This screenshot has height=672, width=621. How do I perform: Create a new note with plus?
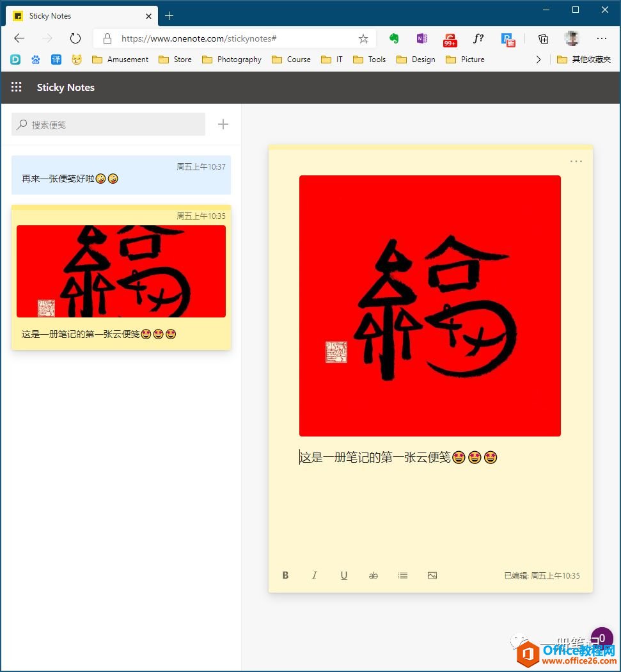click(x=223, y=125)
